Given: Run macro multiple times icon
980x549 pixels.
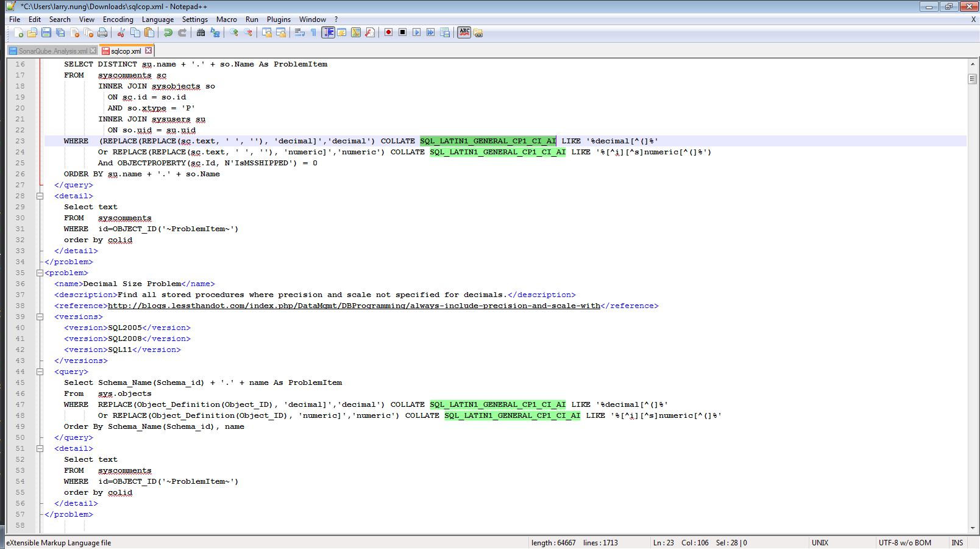Looking at the screenshot, I should (431, 32).
